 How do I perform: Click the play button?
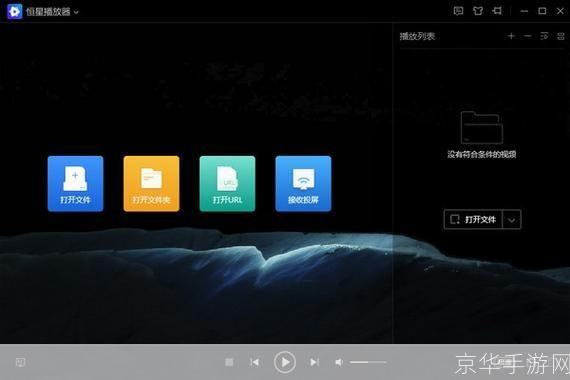[285, 362]
